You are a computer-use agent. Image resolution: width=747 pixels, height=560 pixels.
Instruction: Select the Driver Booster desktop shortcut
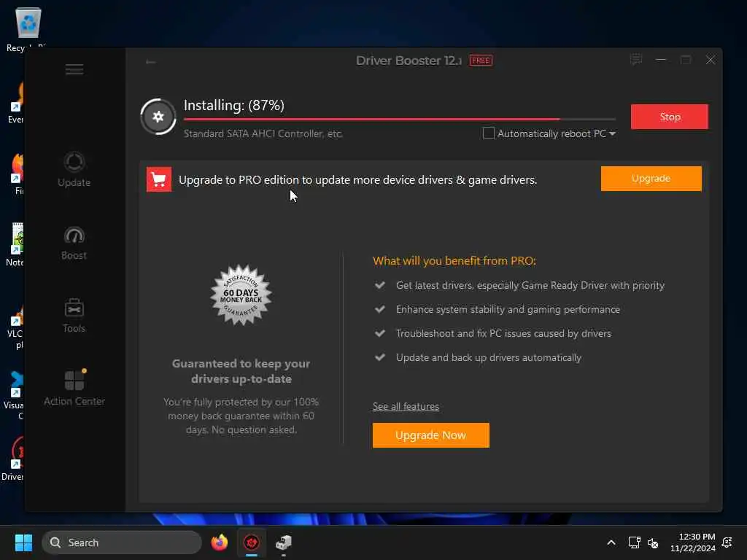(15, 458)
